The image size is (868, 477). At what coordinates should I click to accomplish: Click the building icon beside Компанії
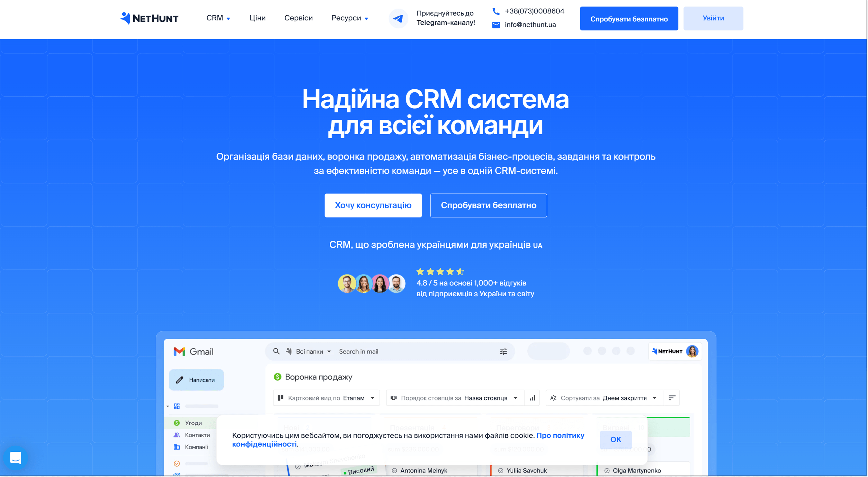point(177,447)
